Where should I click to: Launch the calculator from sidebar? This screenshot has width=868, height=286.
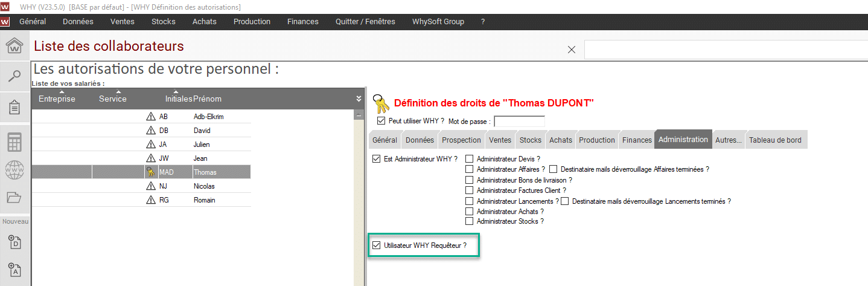(14, 142)
